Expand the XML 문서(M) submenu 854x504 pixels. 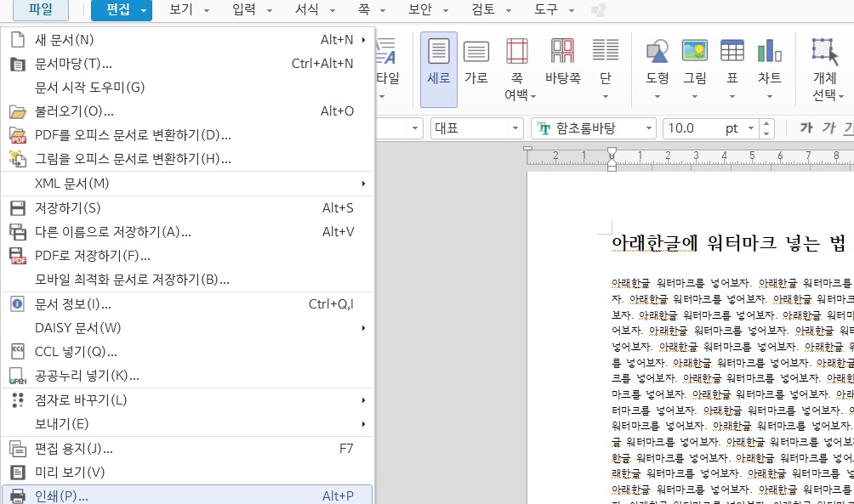click(x=187, y=184)
